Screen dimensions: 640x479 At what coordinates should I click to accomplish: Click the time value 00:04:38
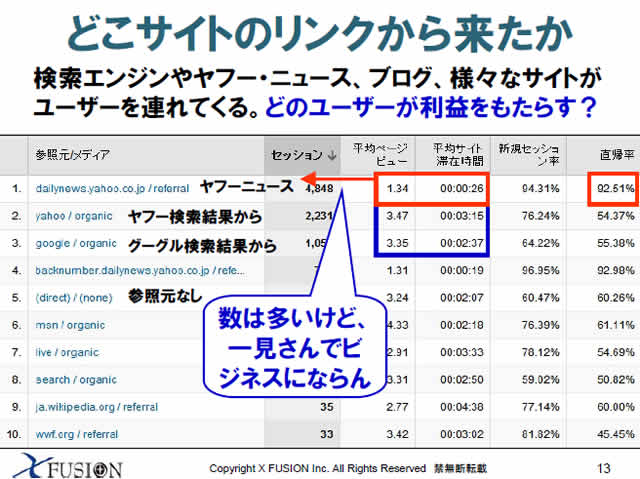(462, 407)
